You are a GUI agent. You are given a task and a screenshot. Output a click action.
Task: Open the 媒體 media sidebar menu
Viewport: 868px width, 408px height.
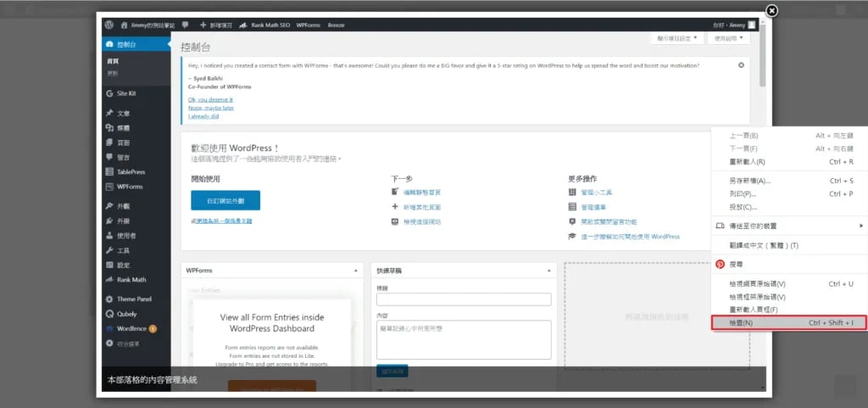click(x=136, y=128)
